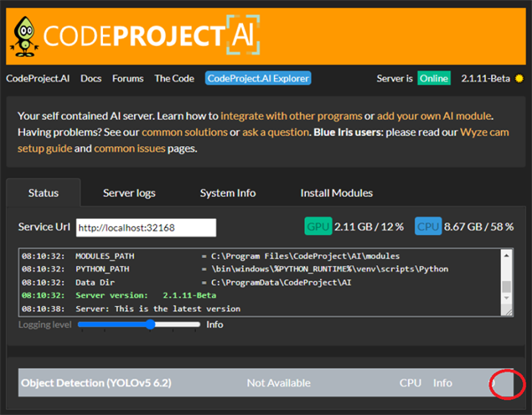
Task: Click the Online server status badge
Action: [434, 78]
